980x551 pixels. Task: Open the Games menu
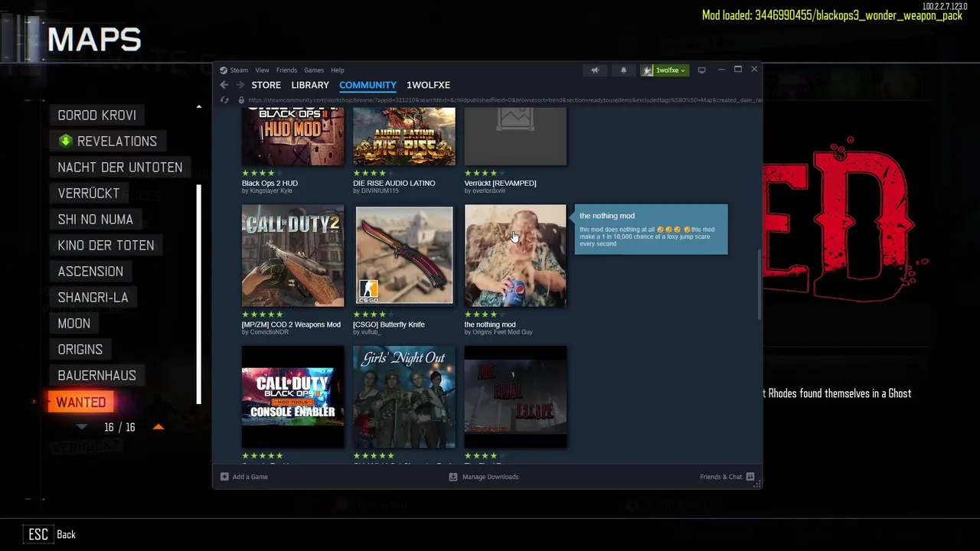pyautogui.click(x=314, y=70)
